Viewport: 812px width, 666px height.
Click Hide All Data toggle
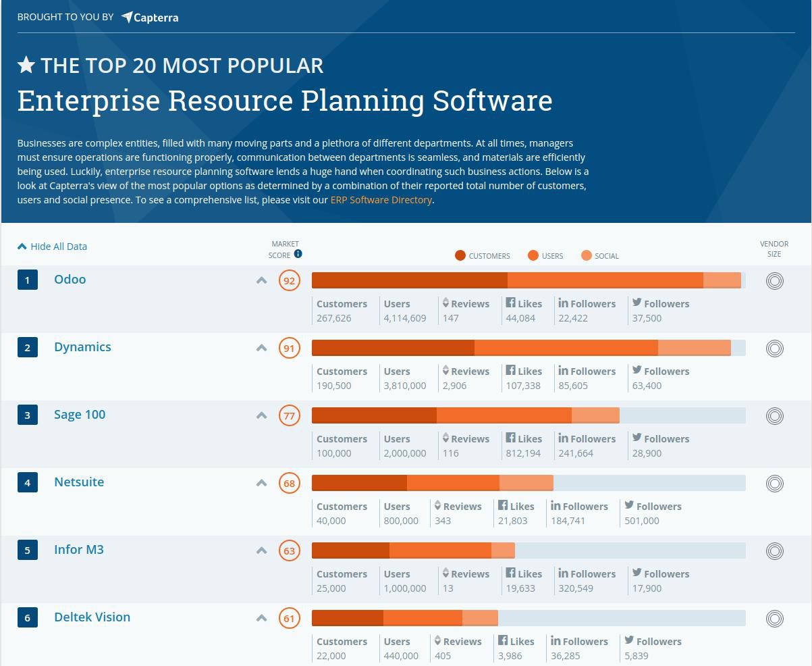point(53,247)
